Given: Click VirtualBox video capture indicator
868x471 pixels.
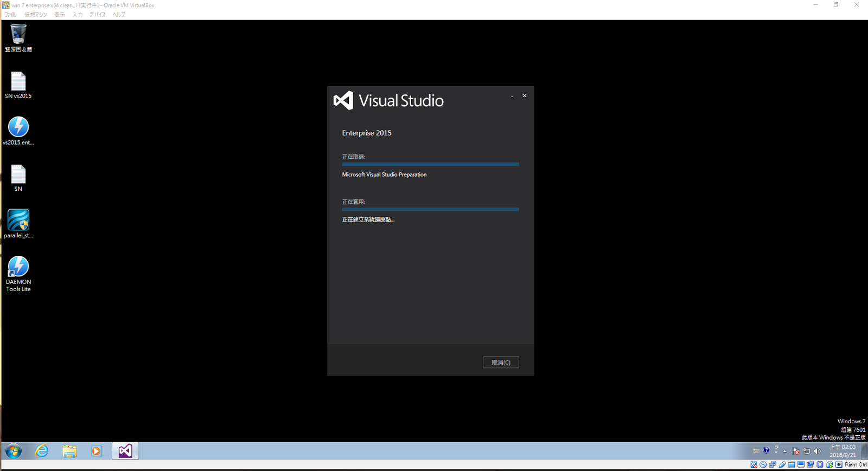Looking at the screenshot, I should tap(810, 464).
